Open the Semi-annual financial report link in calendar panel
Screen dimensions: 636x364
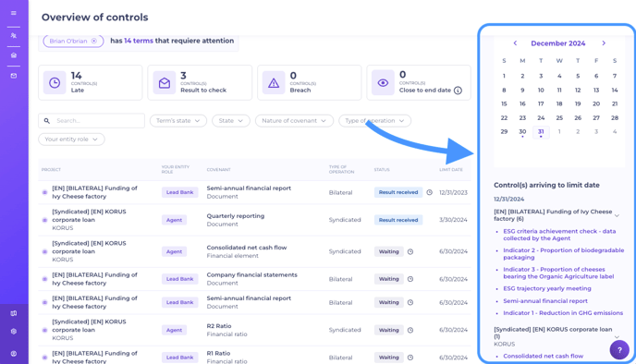[x=545, y=301]
